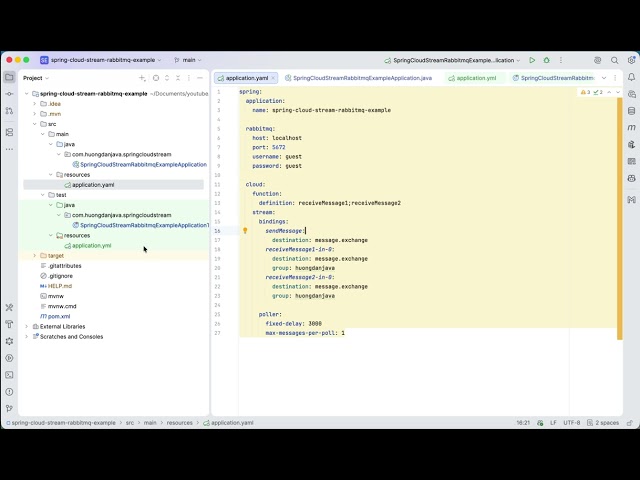This screenshot has width=640, height=480.
Task: Switch to SpringCloudStreamRabbitmqExampleApplication.java tab
Action: click(358, 78)
